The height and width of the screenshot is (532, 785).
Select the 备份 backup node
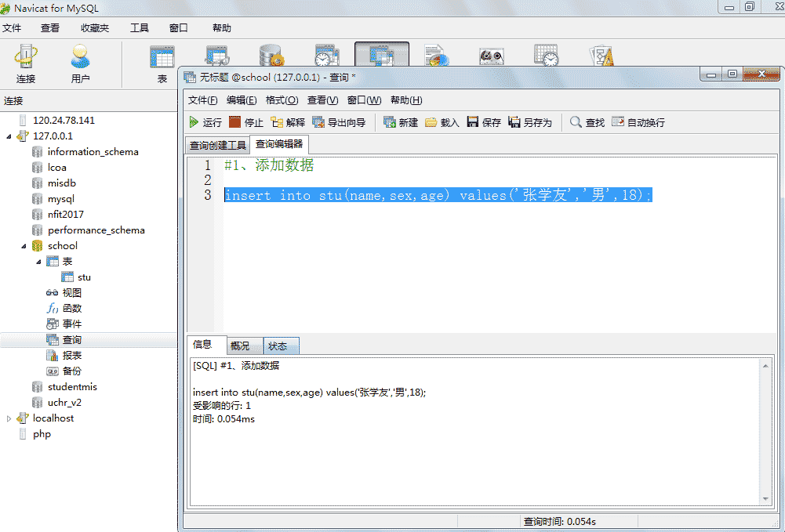71,371
